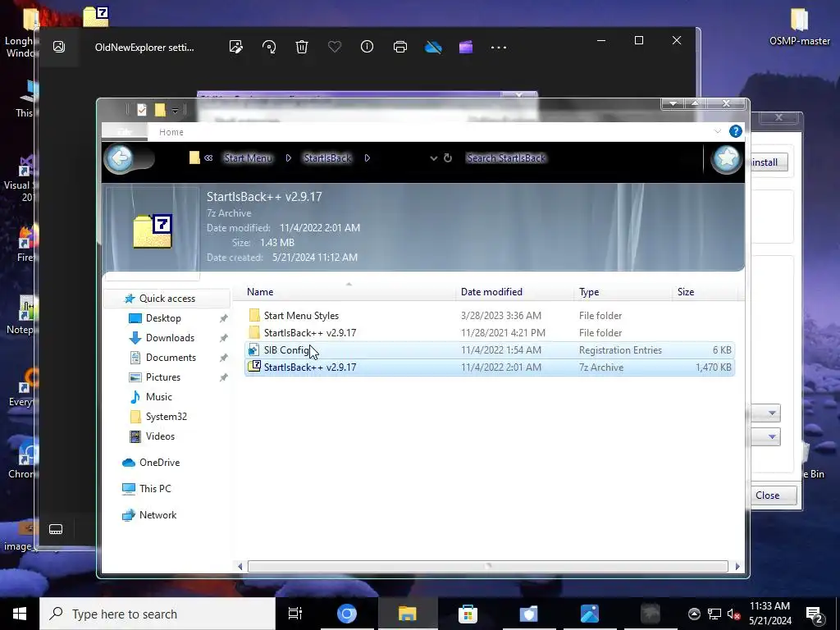
Task: Click the OneDrive cloud icon in Photos toolbar
Action: [x=433, y=47]
